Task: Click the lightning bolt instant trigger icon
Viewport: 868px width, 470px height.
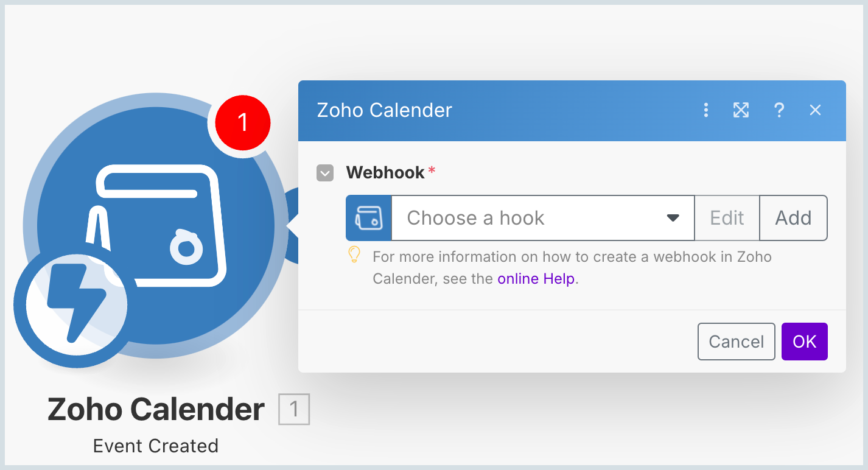Action: [x=71, y=304]
